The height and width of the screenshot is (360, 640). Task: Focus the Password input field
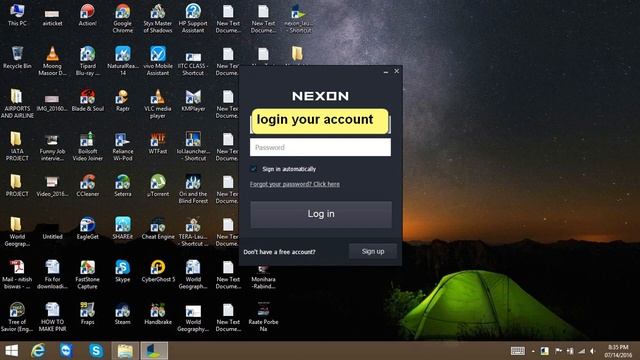pos(320,147)
